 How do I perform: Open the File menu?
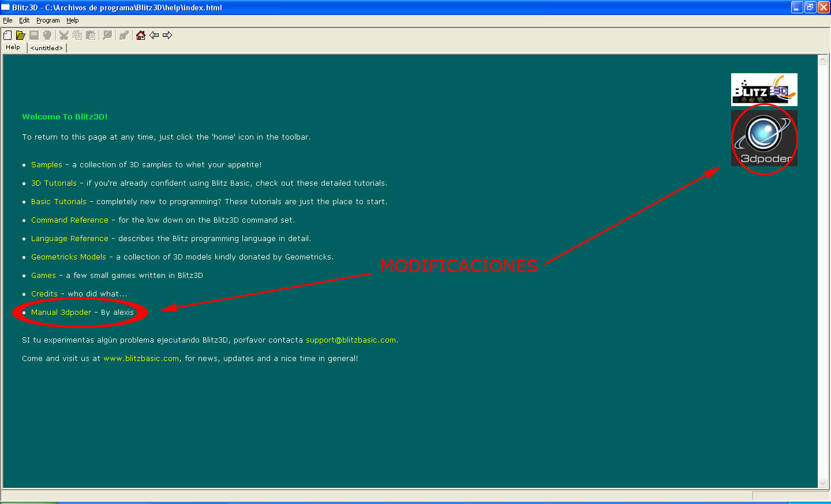8,20
